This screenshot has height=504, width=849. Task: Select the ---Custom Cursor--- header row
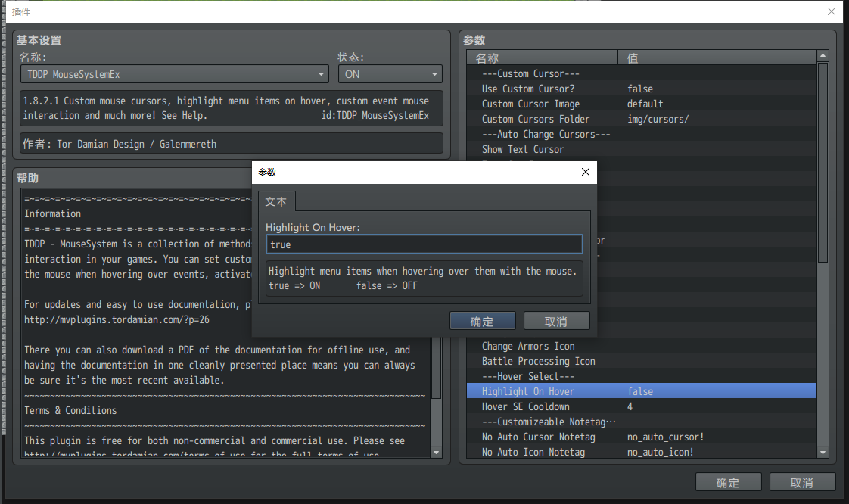tap(642, 73)
